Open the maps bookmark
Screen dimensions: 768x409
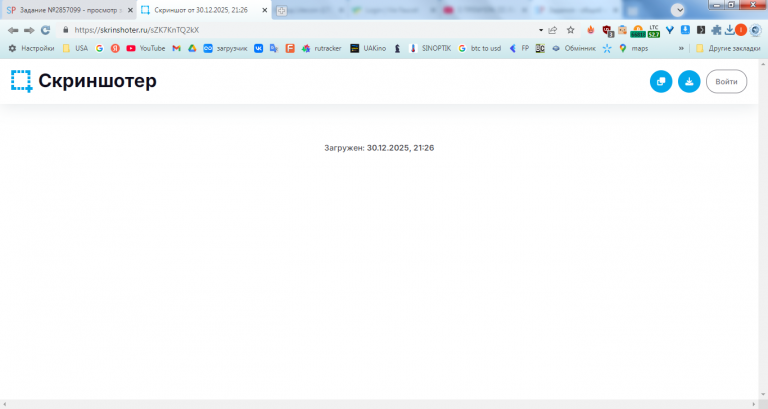point(633,48)
